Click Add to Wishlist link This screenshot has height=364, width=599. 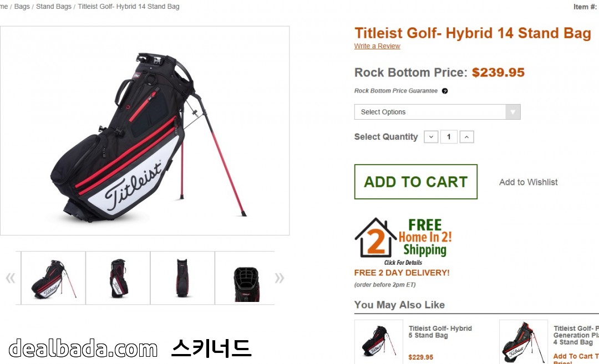(x=529, y=182)
